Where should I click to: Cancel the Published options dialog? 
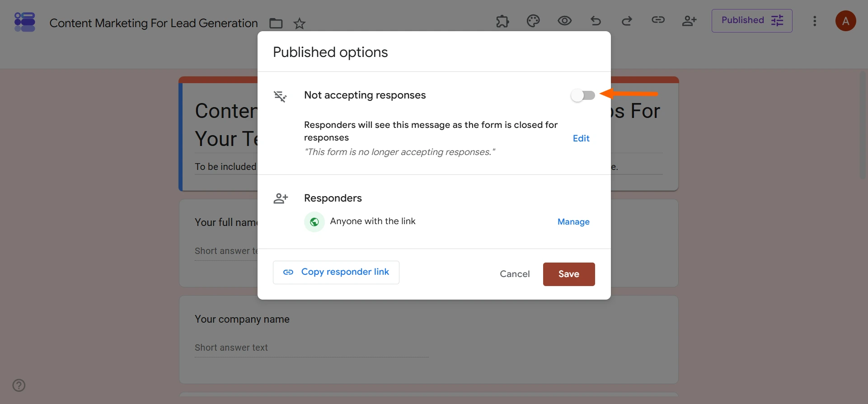tap(515, 274)
